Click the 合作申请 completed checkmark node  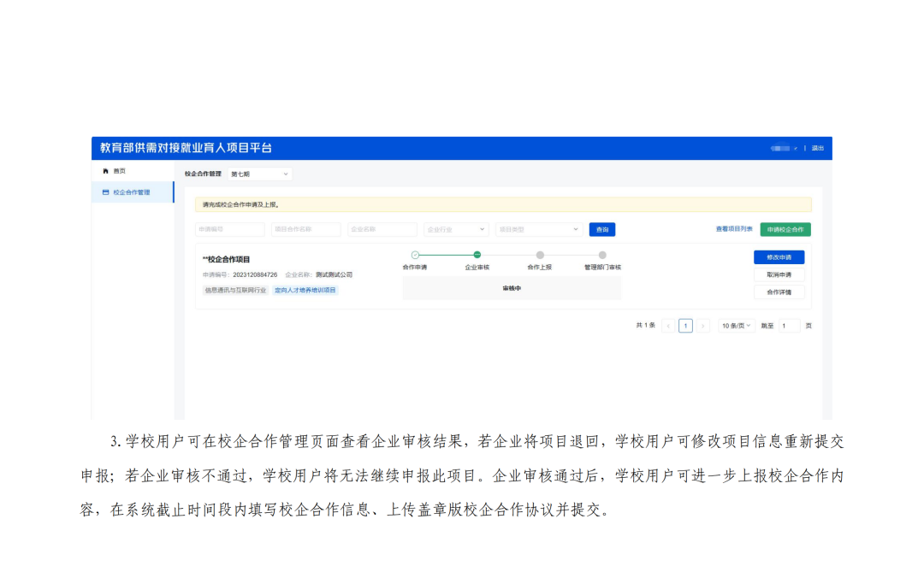(414, 254)
